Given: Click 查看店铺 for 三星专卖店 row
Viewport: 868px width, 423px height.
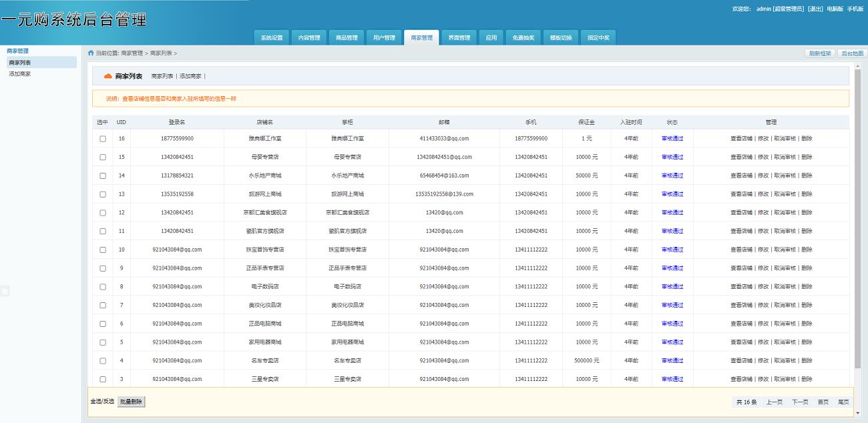Looking at the screenshot, I should tap(741, 379).
